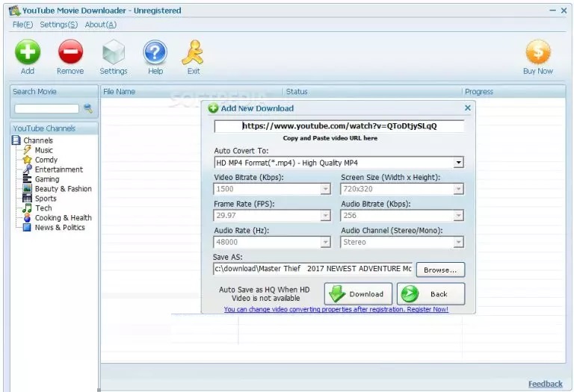Click the Download button
The width and height of the screenshot is (574, 392).
[x=358, y=294]
